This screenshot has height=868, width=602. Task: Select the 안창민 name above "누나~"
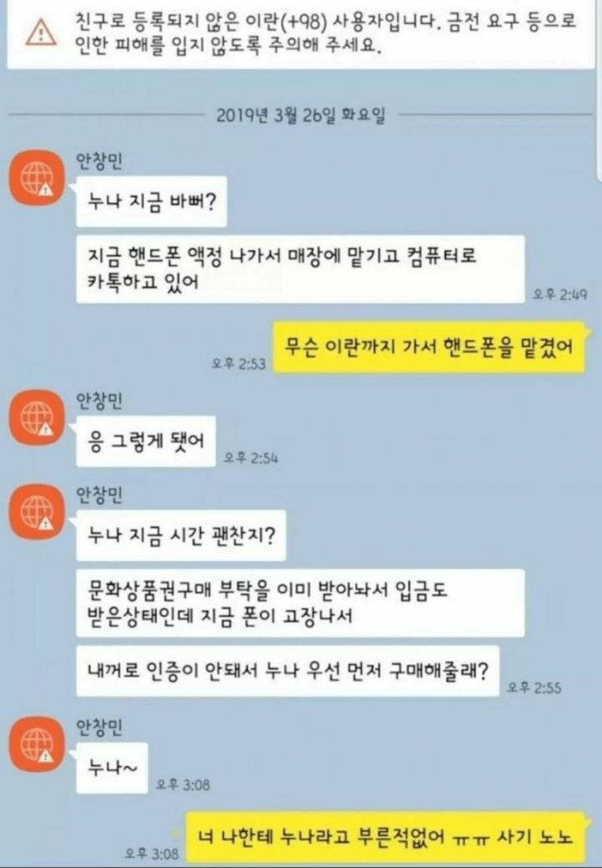point(100,728)
